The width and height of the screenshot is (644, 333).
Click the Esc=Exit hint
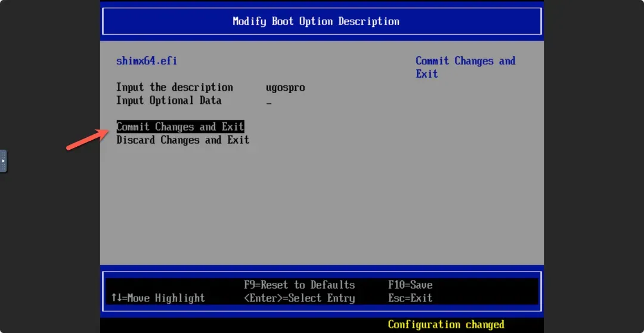pyautogui.click(x=410, y=298)
